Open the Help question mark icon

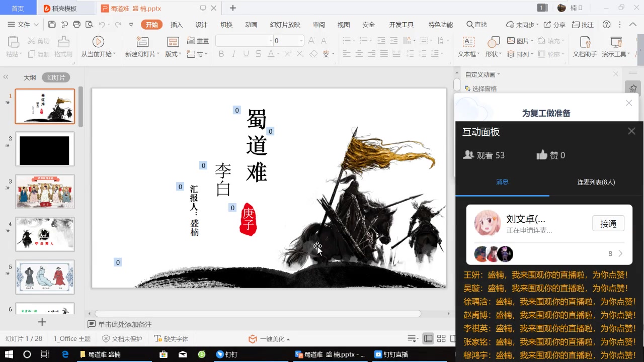coord(606,24)
